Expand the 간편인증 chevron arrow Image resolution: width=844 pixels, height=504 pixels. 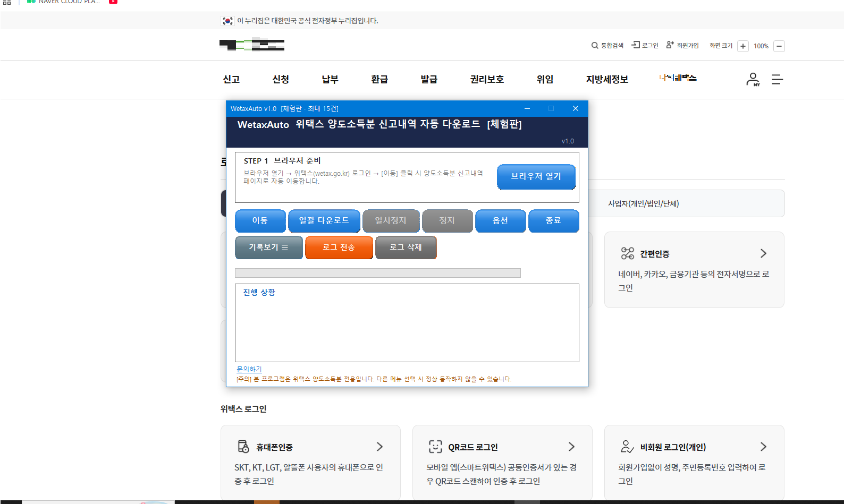[764, 253]
